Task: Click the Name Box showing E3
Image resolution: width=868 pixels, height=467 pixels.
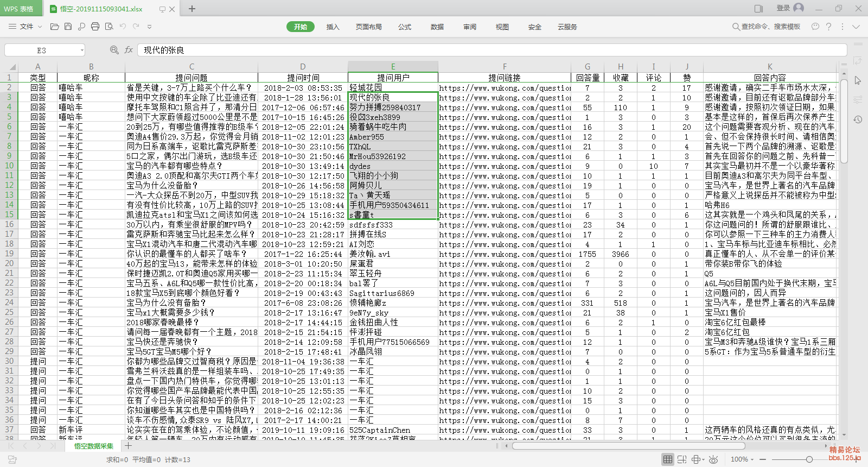Action: click(42, 50)
